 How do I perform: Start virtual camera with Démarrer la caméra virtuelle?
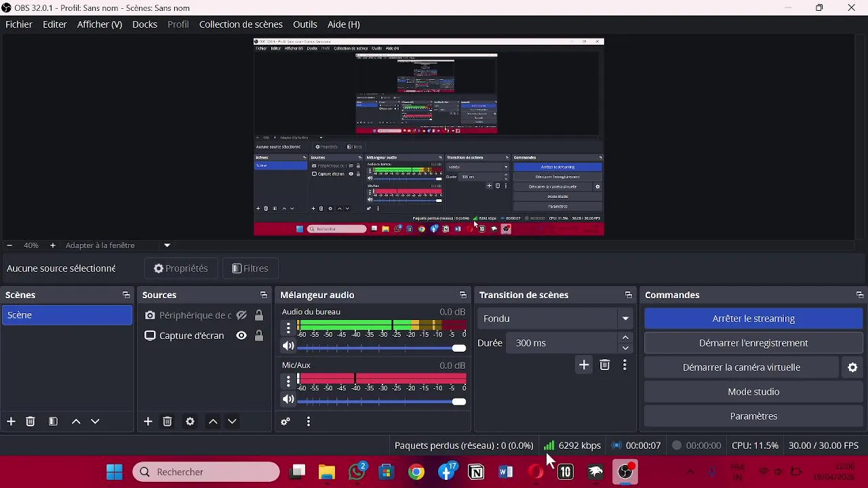point(741,367)
